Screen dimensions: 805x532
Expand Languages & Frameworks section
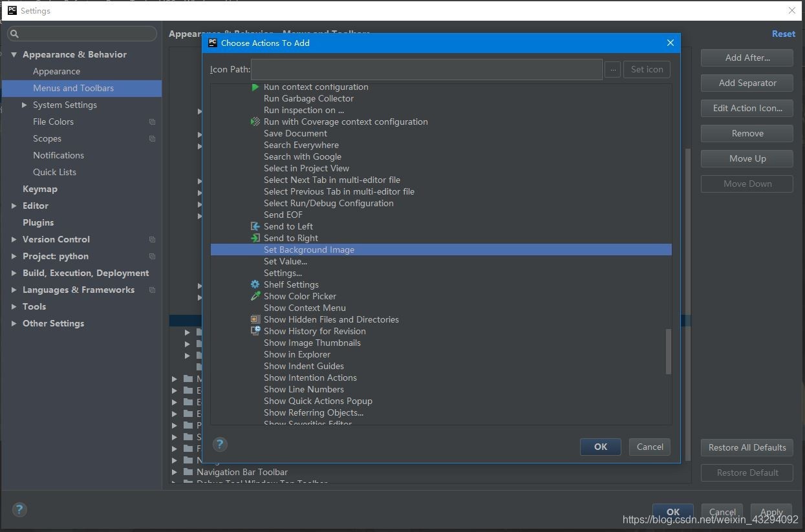tap(14, 290)
